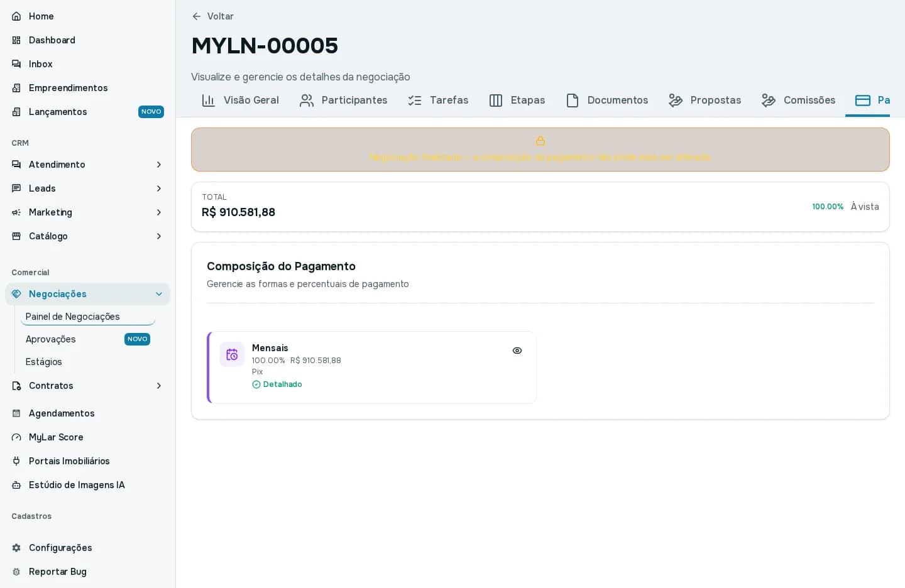905x588 pixels.
Task: Open the Estágios submenu item
Action: click(x=88, y=362)
